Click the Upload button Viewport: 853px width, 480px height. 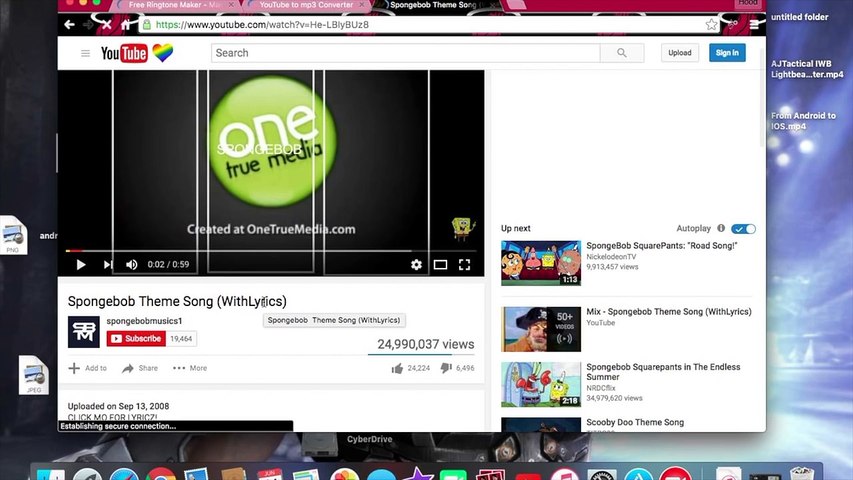(x=680, y=53)
